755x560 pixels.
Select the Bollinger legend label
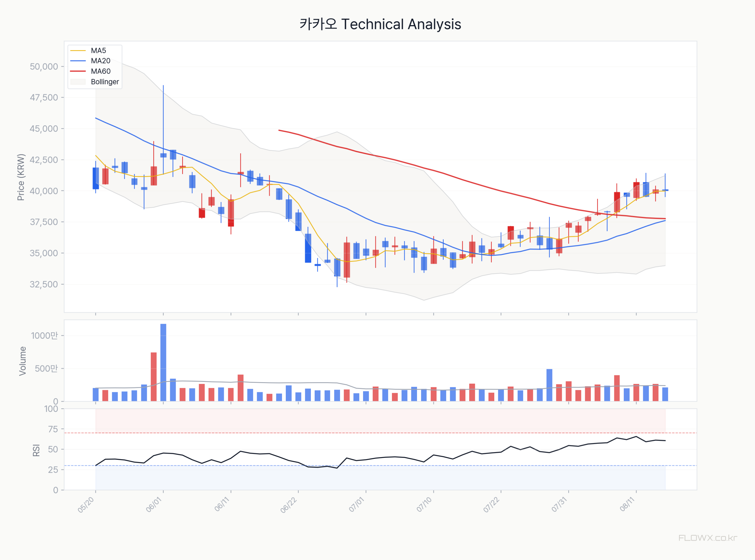coord(105,82)
